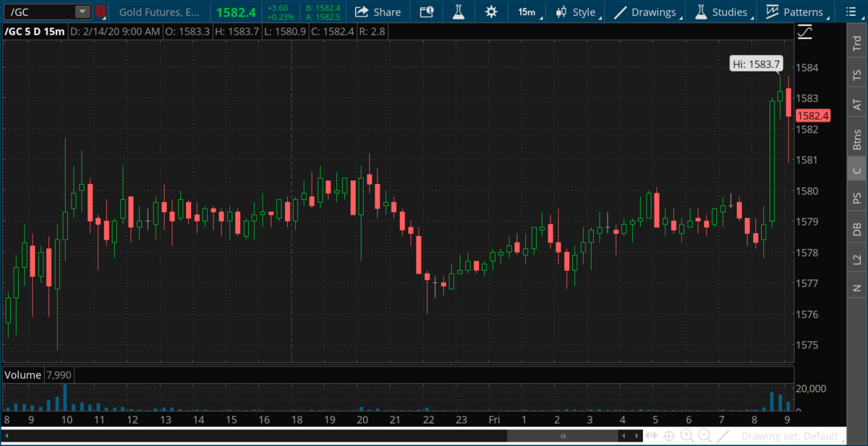Open the N sidebar tab
Viewport: 868px width, 446px height.
[x=856, y=287]
